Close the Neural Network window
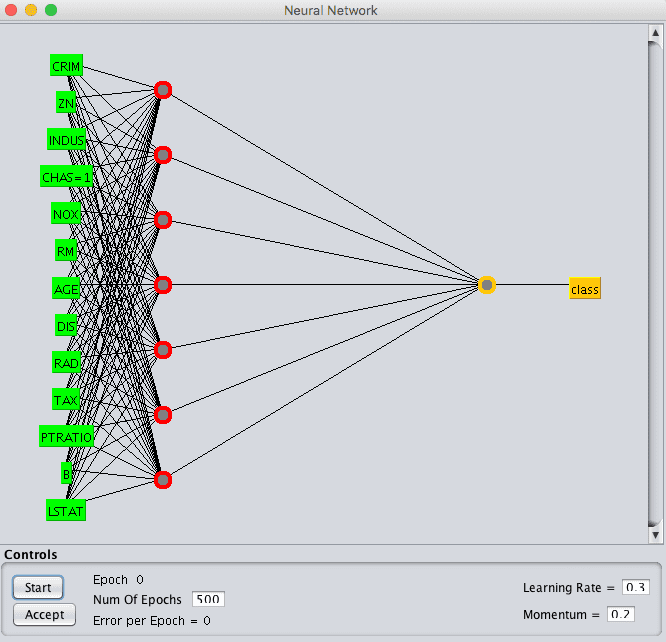This screenshot has height=642, width=666. pyautogui.click(x=11, y=10)
